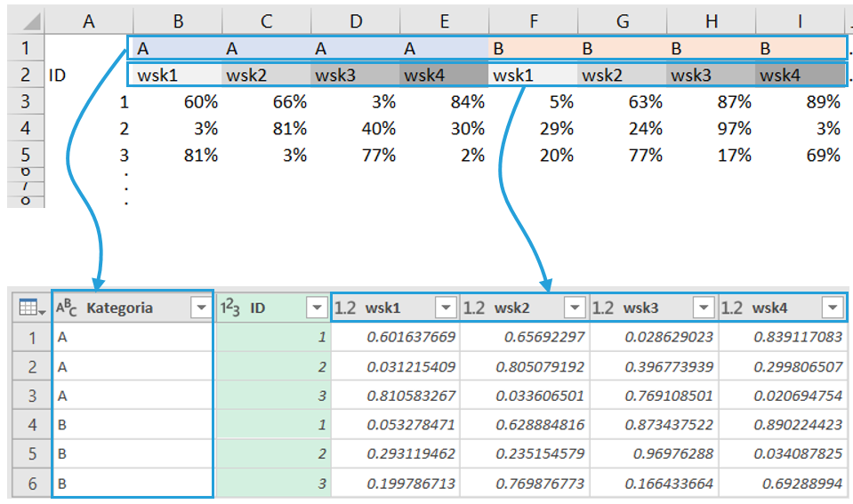Click the peach-colored cell F1 with B
Viewport: 853px width, 504px height.
point(533,48)
